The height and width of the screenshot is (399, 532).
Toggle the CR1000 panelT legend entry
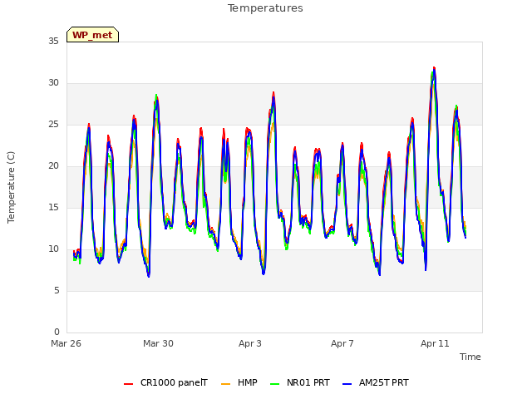click(165, 382)
